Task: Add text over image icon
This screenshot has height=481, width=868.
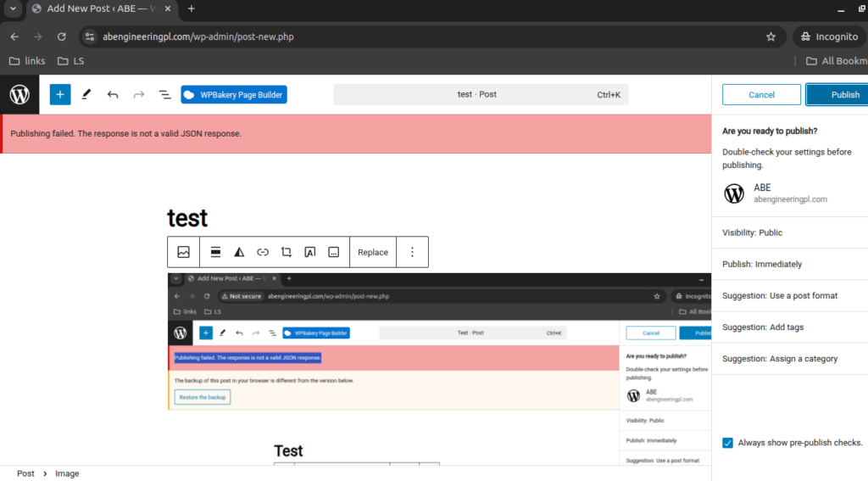Action: pyautogui.click(x=310, y=252)
